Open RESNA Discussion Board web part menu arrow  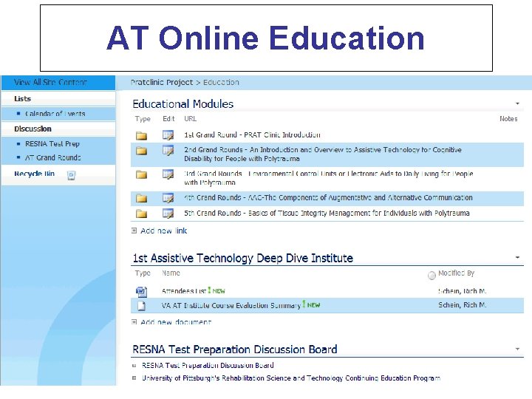[x=517, y=349]
